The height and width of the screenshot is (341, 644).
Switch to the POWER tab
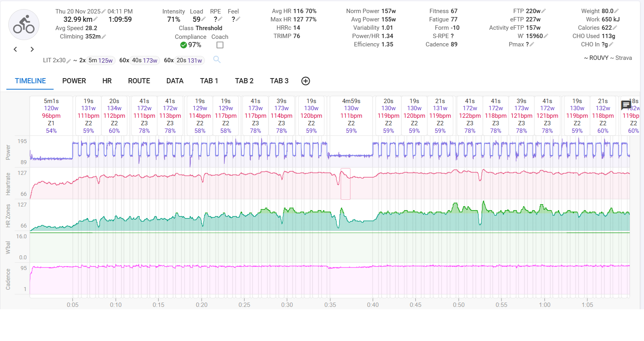(74, 81)
